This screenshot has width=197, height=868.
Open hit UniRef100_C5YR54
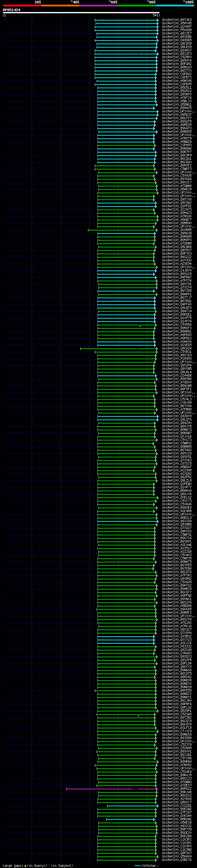point(177,325)
